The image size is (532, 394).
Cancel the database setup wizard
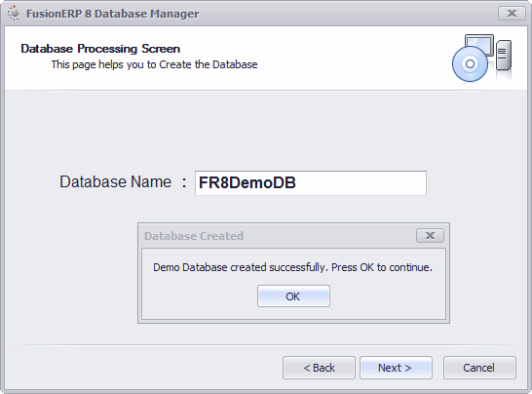click(x=479, y=368)
